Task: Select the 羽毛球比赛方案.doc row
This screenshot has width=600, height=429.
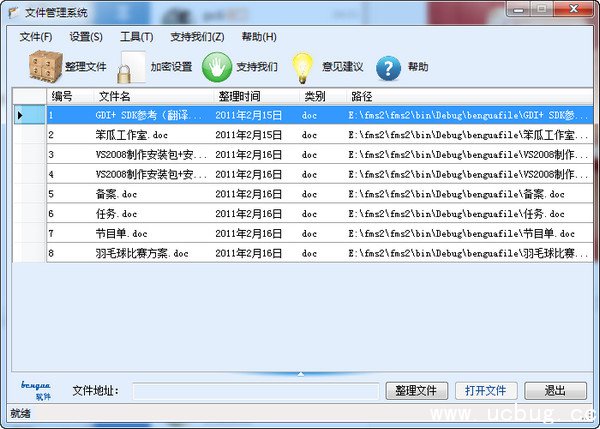Action: tap(142, 253)
